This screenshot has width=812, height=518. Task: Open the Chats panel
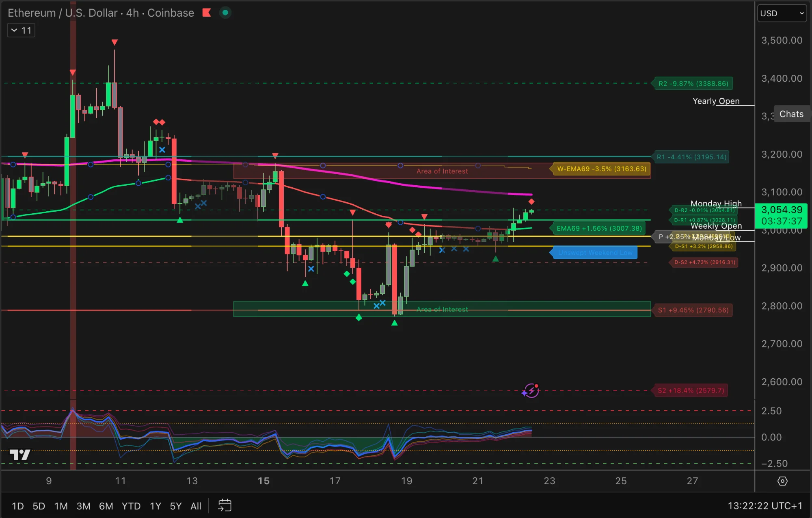point(791,114)
